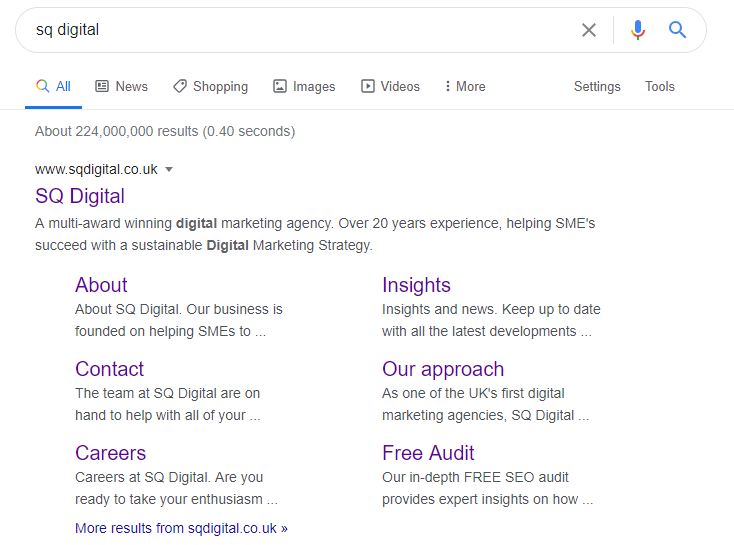Click the 'As one of the UK's first digital' description
This screenshot has height=545, width=734.
[485, 404]
